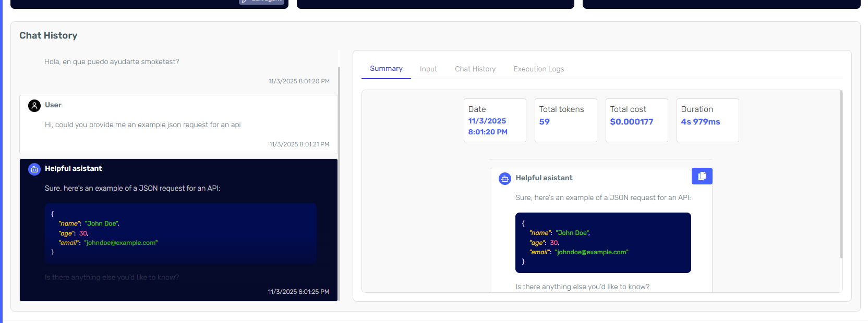Click the Duration 4s 979ms card
868x323 pixels.
click(707, 120)
